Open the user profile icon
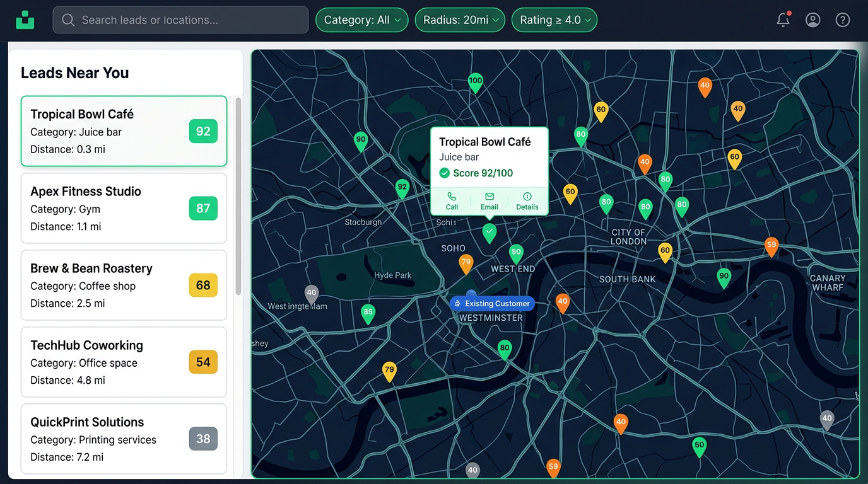868x484 pixels. point(812,20)
